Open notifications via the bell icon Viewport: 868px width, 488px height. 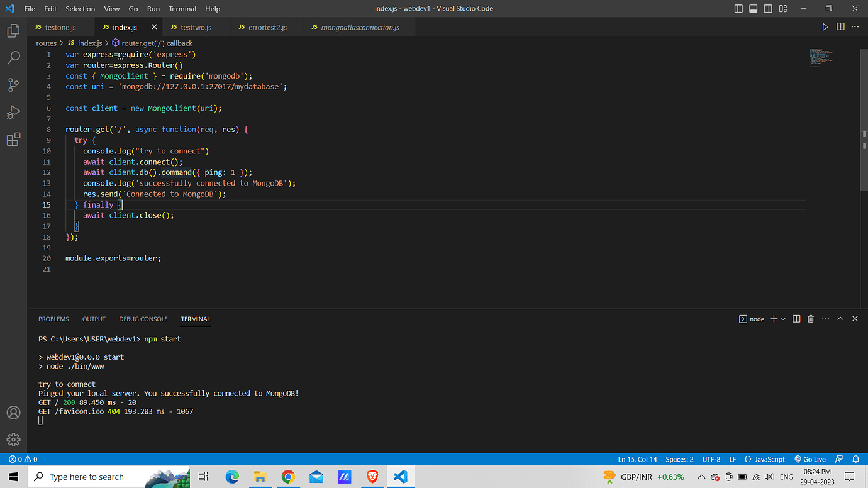[855, 459]
